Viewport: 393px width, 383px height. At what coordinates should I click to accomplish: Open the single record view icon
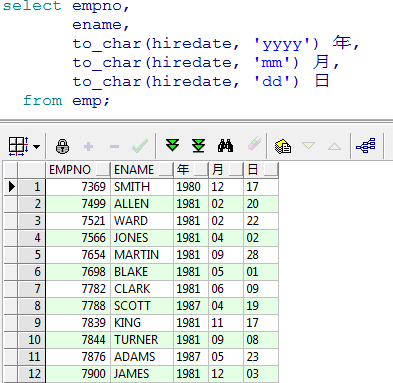coord(366,146)
